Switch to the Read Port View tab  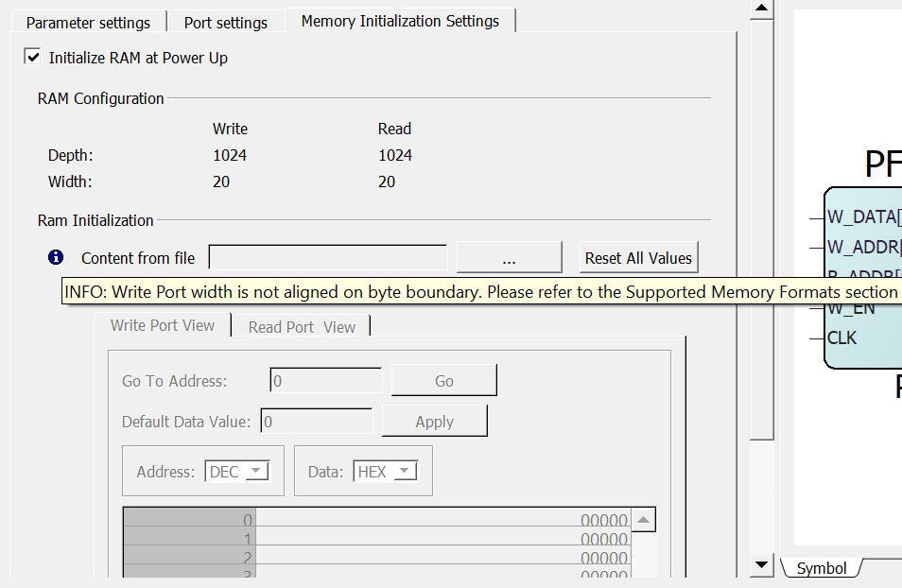(x=302, y=327)
